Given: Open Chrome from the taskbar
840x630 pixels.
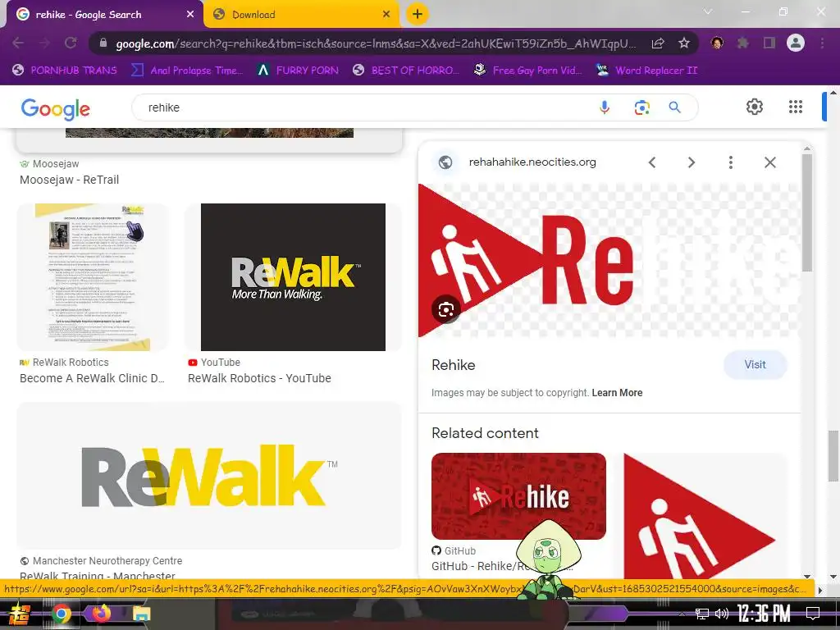Looking at the screenshot, I should click(x=61, y=614).
